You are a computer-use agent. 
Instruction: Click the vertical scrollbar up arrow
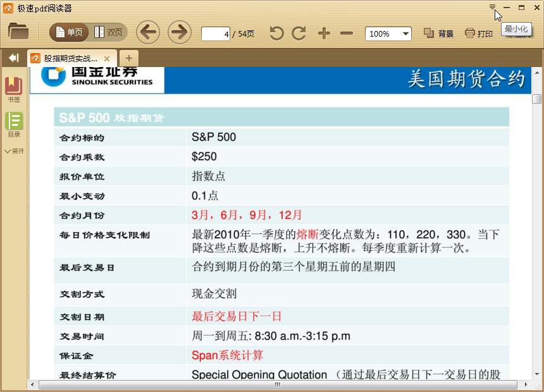[537, 73]
